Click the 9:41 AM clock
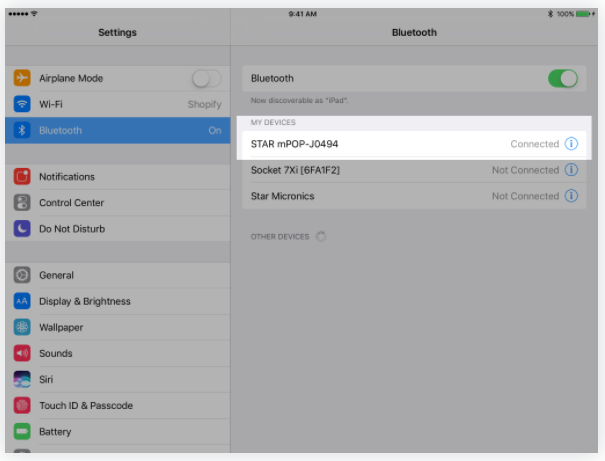This screenshot has width=605, height=461. pos(302,14)
